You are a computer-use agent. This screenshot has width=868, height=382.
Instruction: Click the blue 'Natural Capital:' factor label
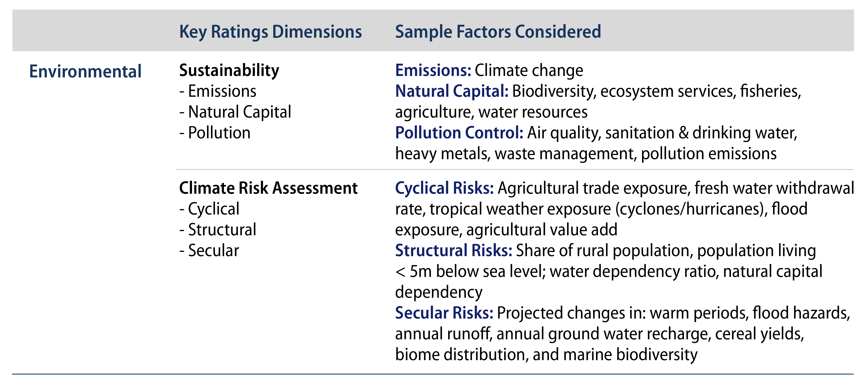click(x=451, y=92)
